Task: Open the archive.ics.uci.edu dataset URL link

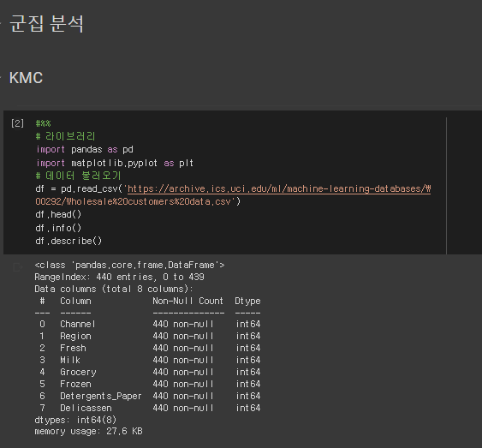Action: click(x=279, y=188)
